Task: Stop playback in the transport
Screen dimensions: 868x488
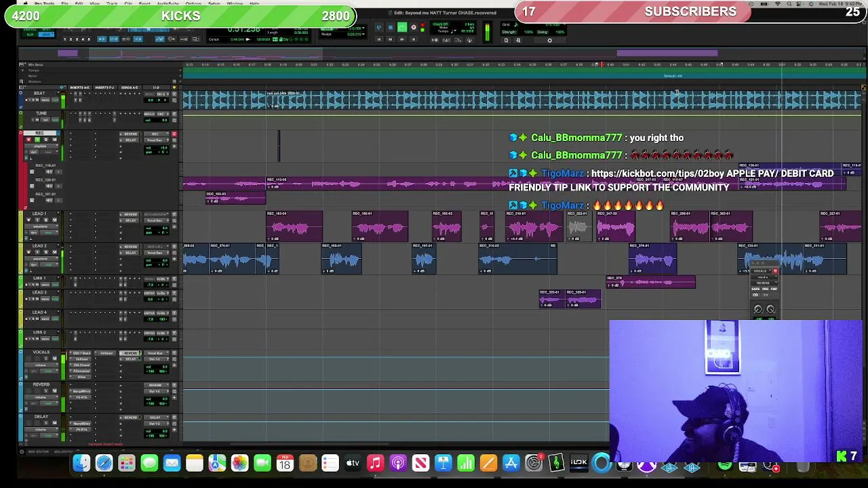Action: coord(391,27)
